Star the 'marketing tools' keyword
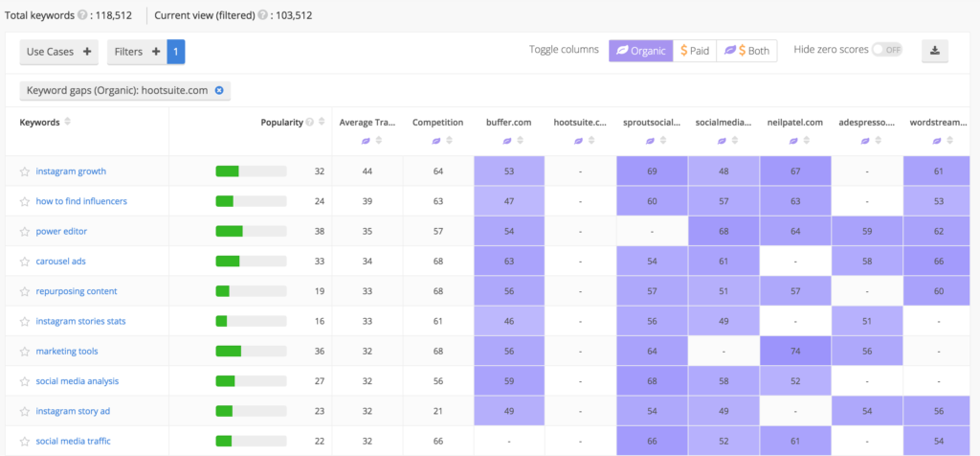 coord(24,352)
